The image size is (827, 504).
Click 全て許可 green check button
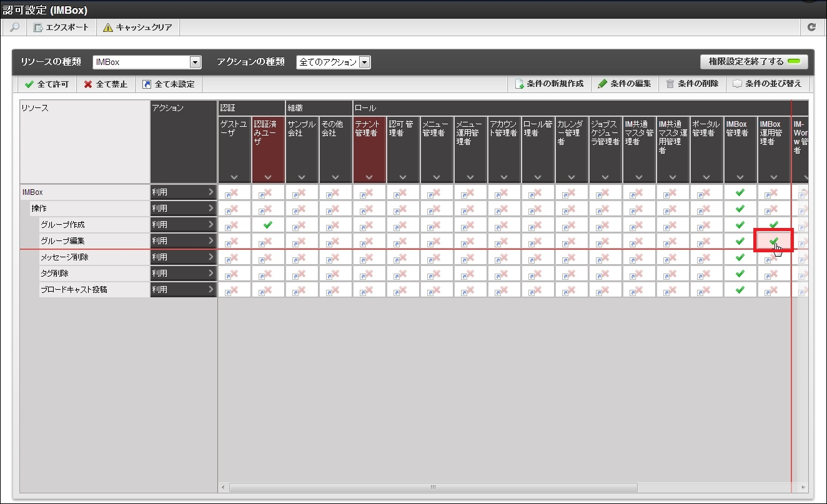click(47, 84)
